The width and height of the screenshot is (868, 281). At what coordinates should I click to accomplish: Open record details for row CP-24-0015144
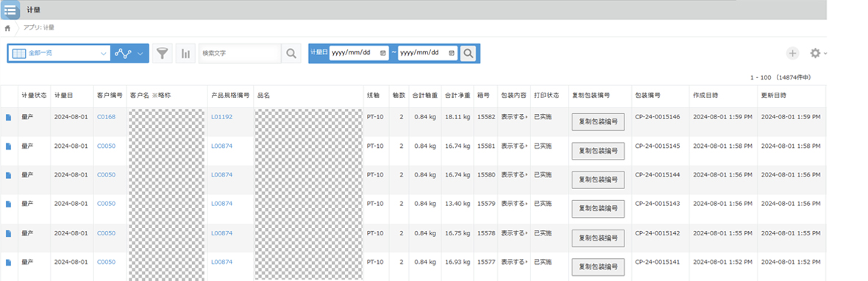[8, 175]
